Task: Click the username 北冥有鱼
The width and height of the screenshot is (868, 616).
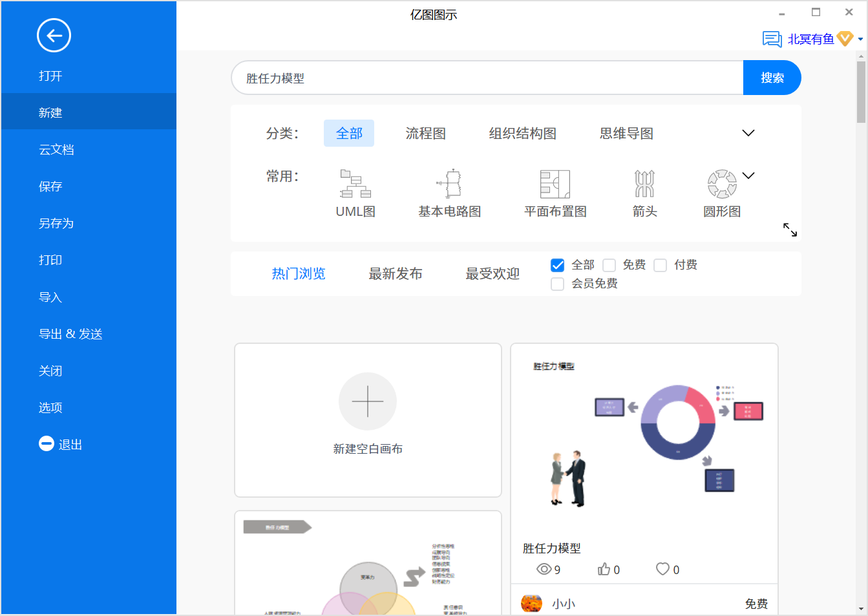Action: [x=810, y=39]
